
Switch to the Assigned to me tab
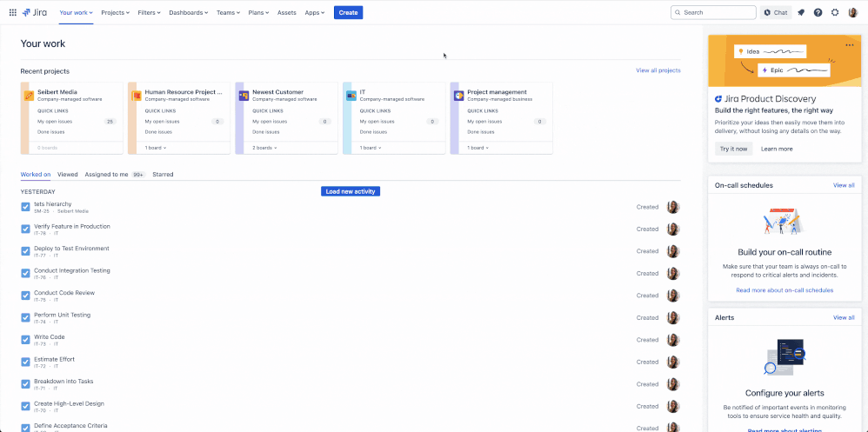(x=106, y=174)
